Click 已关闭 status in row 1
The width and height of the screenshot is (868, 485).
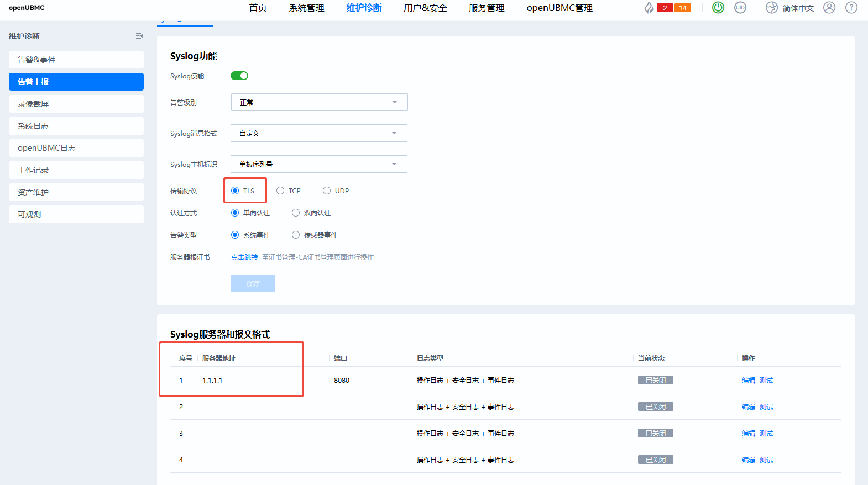(x=656, y=380)
